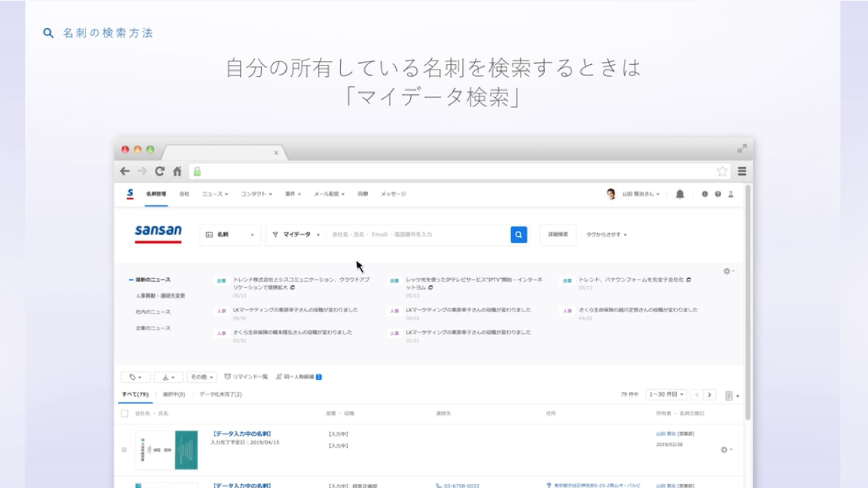The width and height of the screenshot is (868, 488).
Task: Tick the checkbox for the first business card
Action: coord(124,450)
